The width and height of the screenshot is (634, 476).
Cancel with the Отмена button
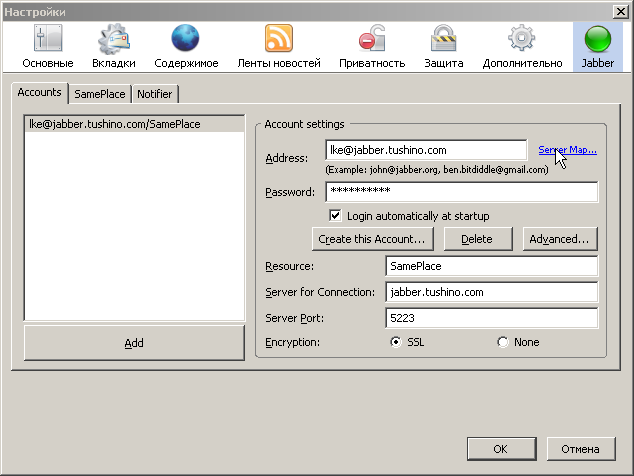coord(581,449)
